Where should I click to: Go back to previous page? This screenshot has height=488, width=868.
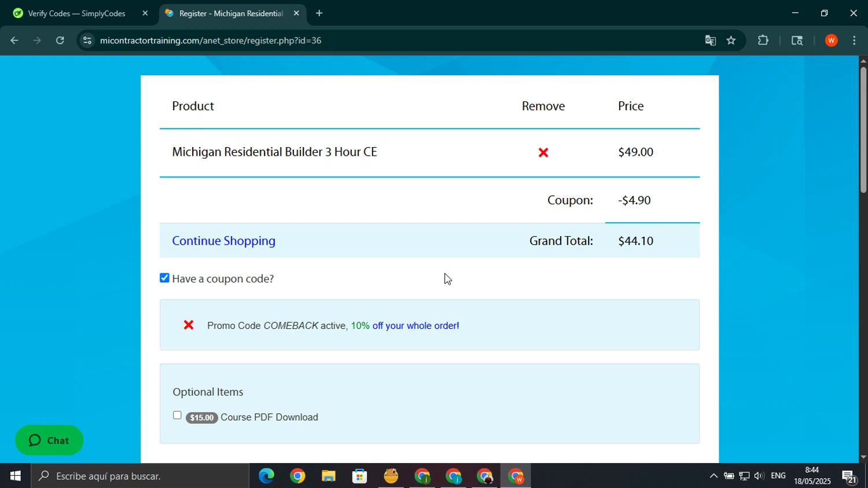pyautogui.click(x=14, y=41)
